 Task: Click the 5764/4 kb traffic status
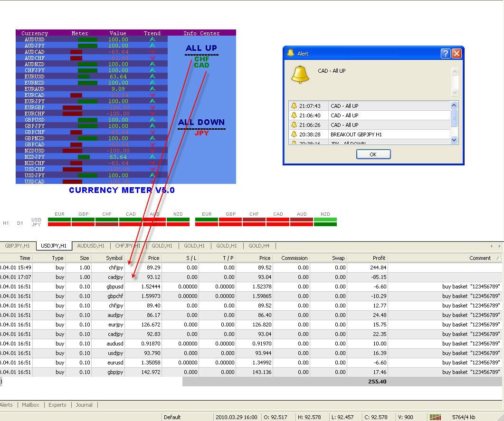point(464,417)
